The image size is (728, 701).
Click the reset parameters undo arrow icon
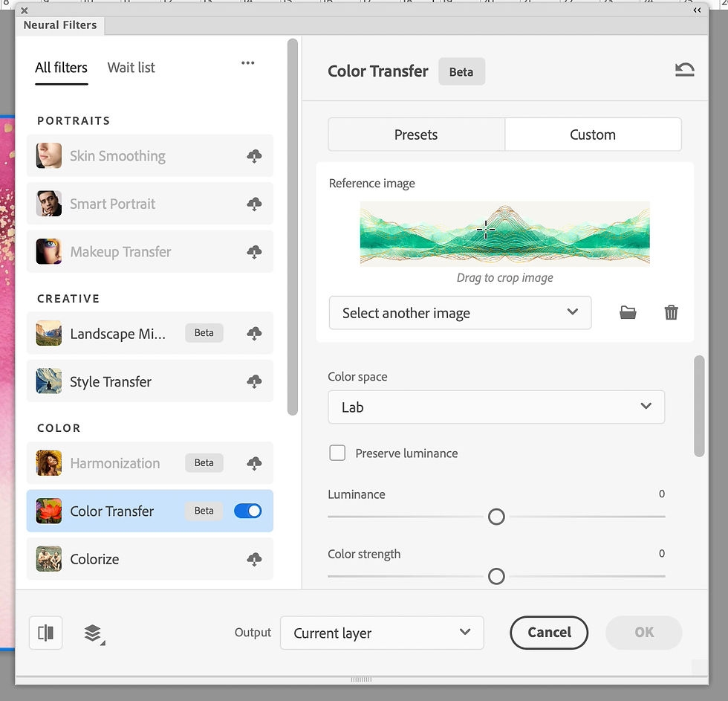684,70
